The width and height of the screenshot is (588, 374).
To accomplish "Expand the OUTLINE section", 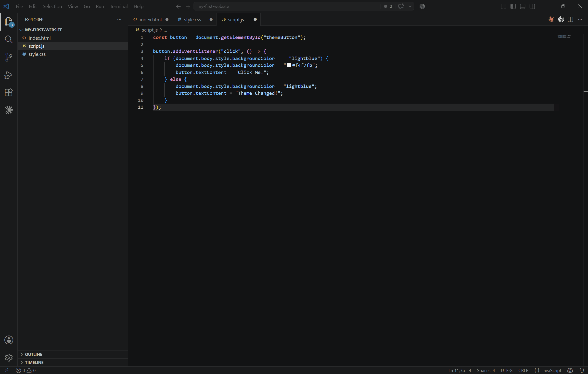I will point(73,354).
